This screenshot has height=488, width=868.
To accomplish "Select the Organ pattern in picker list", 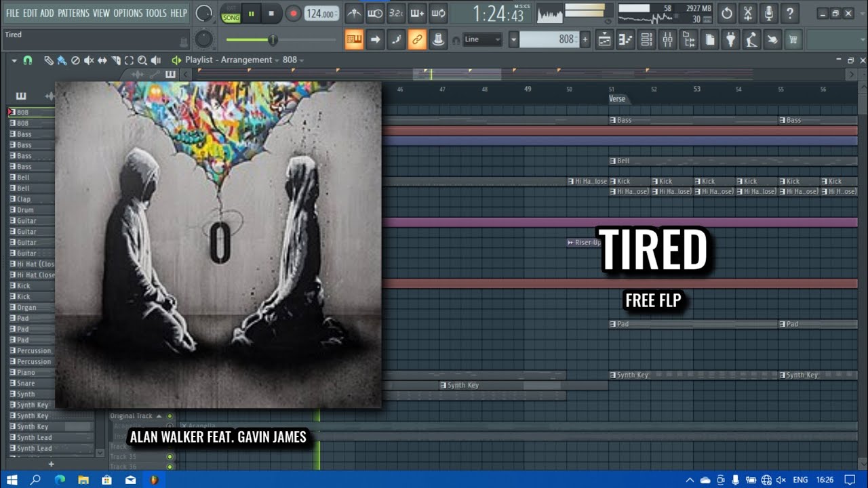I will (32, 308).
